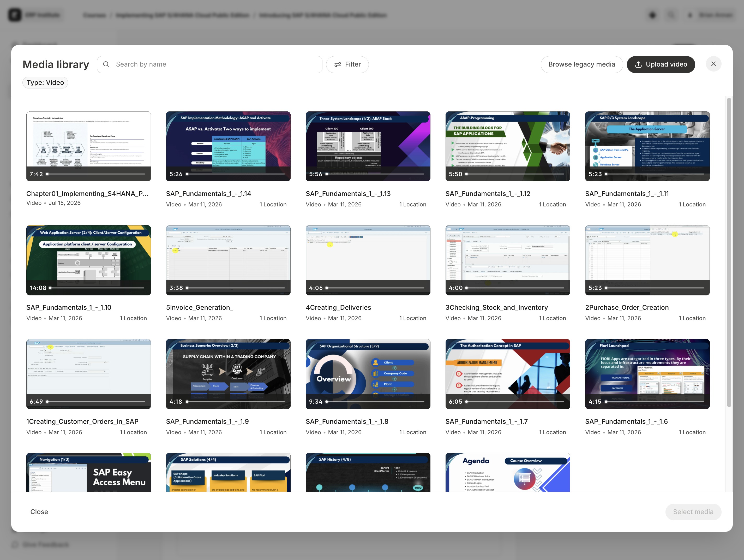
Task: Click the 1Creating_Customer_Orders_in_SAP title text
Action: tap(82, 421)
